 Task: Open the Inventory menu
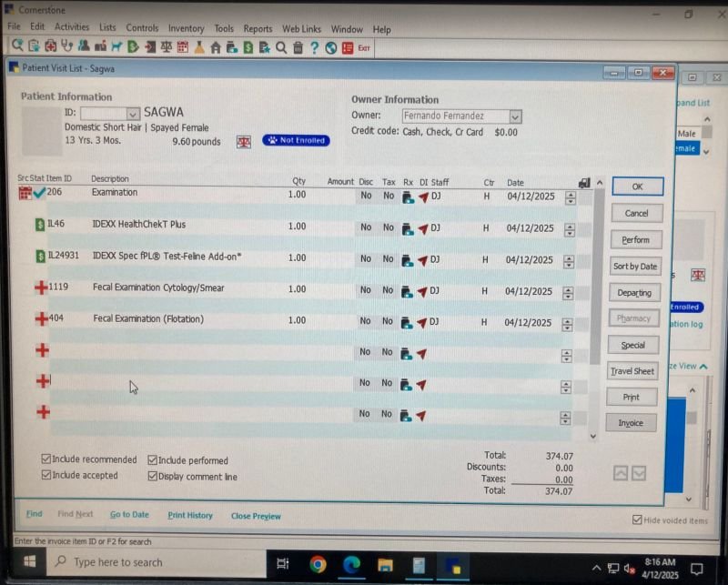(x=187, y=28)
